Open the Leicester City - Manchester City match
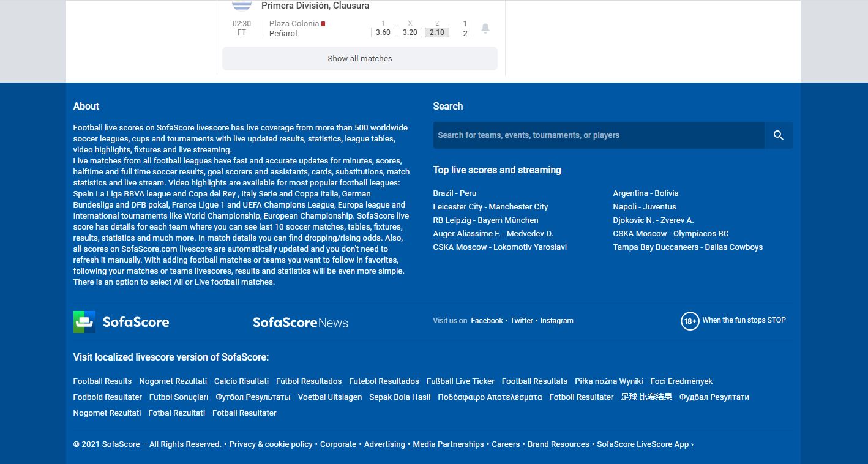This screenshot has width=868, height=464. click(x=490, y=207)
